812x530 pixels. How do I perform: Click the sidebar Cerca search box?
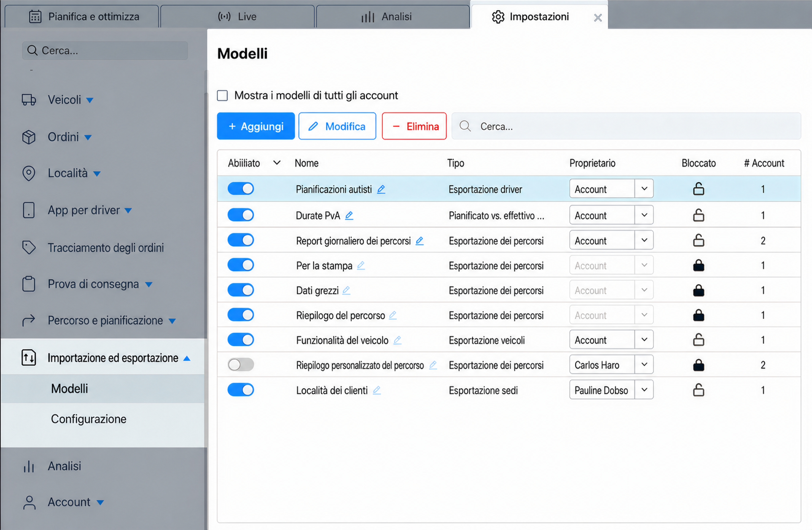tap(105, 50)
